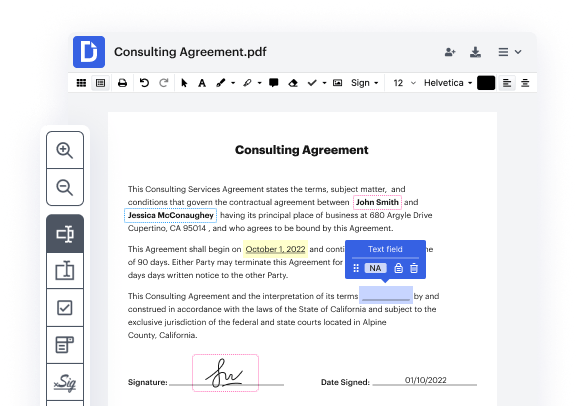
Task: Insert an image with the picture icon
Action: coord(337,83)
